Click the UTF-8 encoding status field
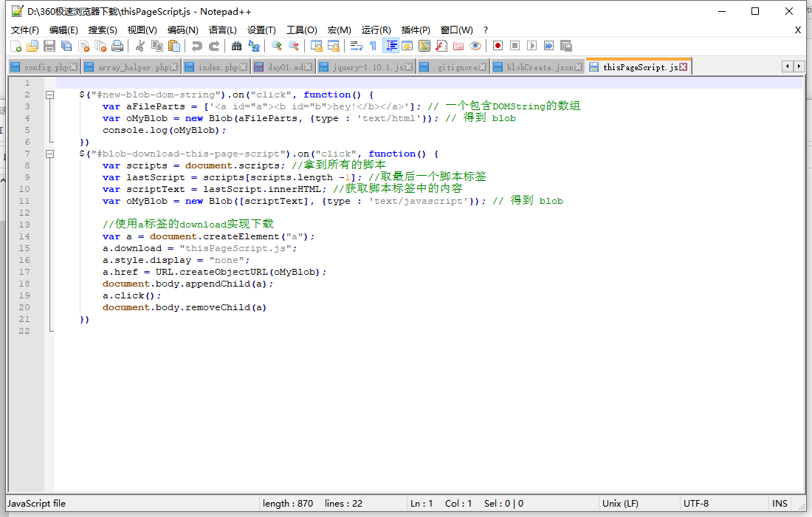The image size is (812, 517). (696, 504)
